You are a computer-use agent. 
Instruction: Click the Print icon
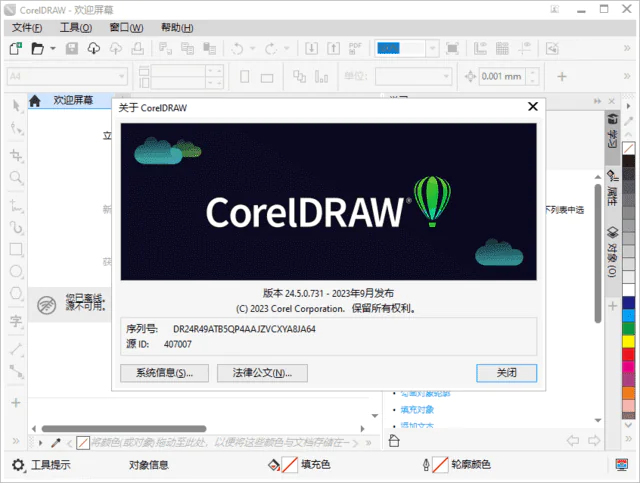[138, 49]
